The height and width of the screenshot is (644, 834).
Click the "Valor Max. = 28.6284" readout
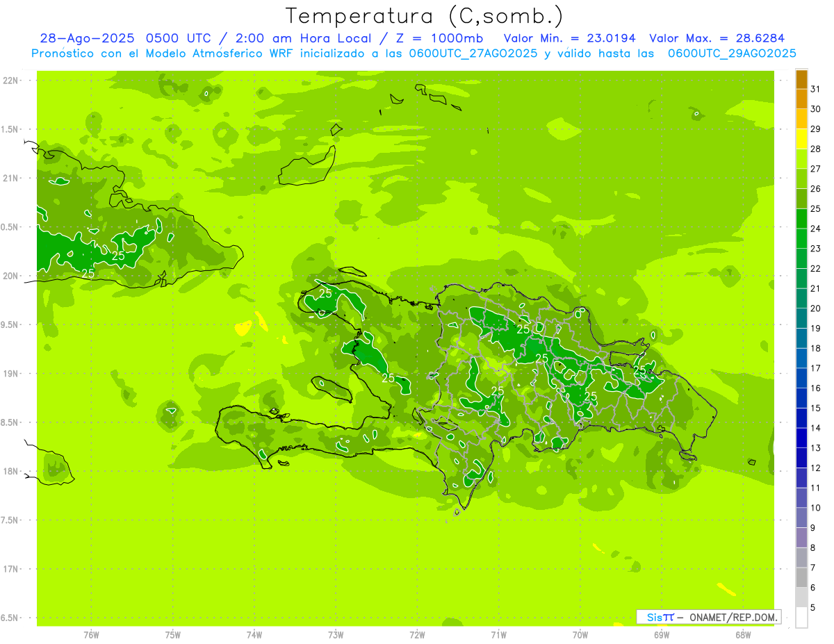click(x=717, y=38)
